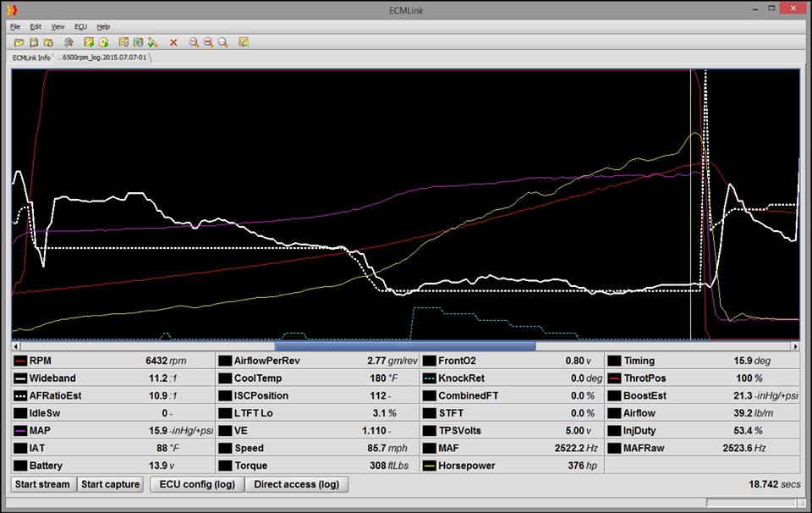Click the save file toolbar icon

coord(34,42)
